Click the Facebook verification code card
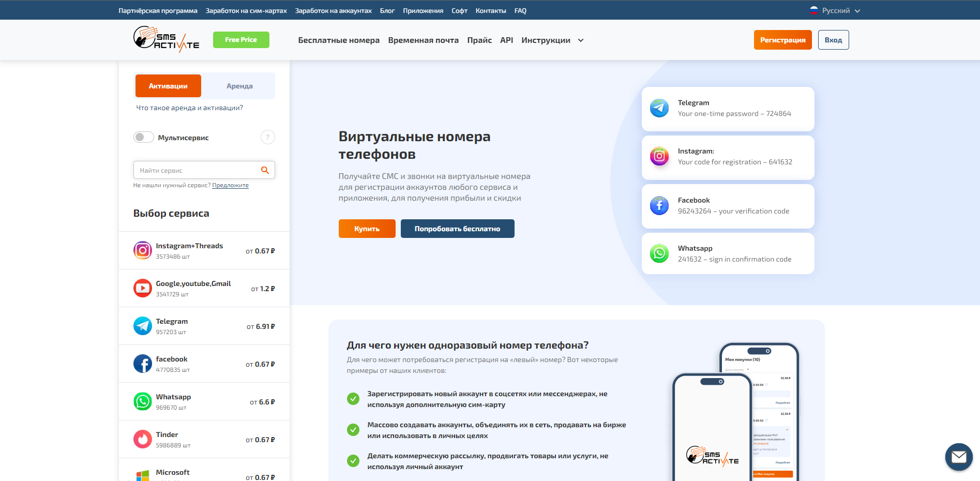Viewport: 980px width, 481px height. [728, 206]
